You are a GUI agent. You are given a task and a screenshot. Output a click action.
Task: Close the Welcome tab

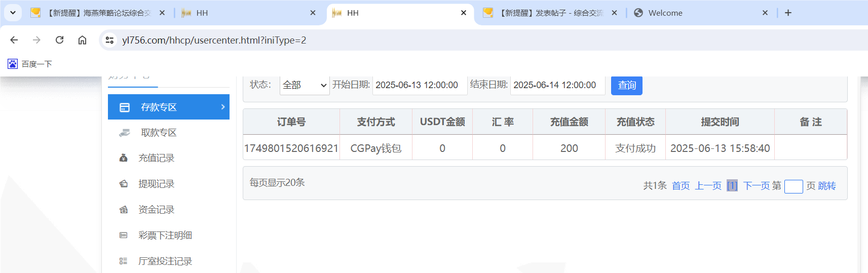pyautogui.click(x=765, y=13)
